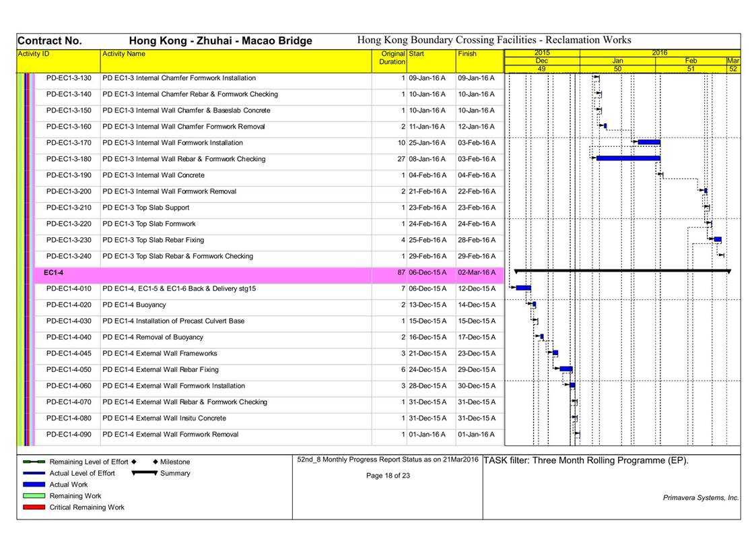Click "PD EC1-4 External Wall Rebar & Formwork Checking"
Viewport: 756px width, 535px height.
(x=184, y=402)
